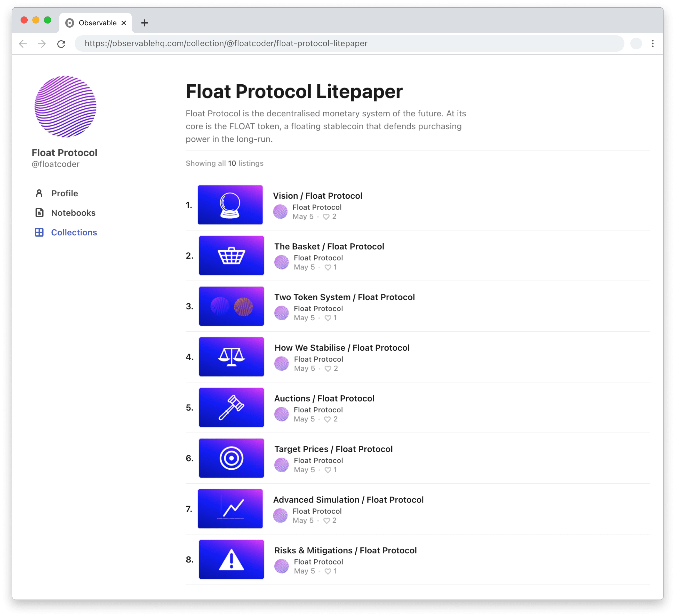
Task: Open the Notebooks sidebar section
Action: (73, 213)
